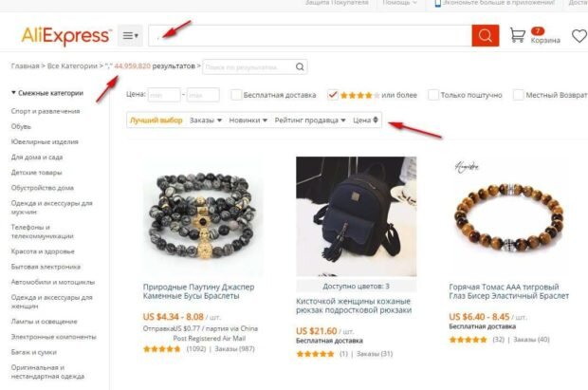This screenshot has width=588, height=390.
Task: Open the shopping cart icon
Action: tap(518, 35)
